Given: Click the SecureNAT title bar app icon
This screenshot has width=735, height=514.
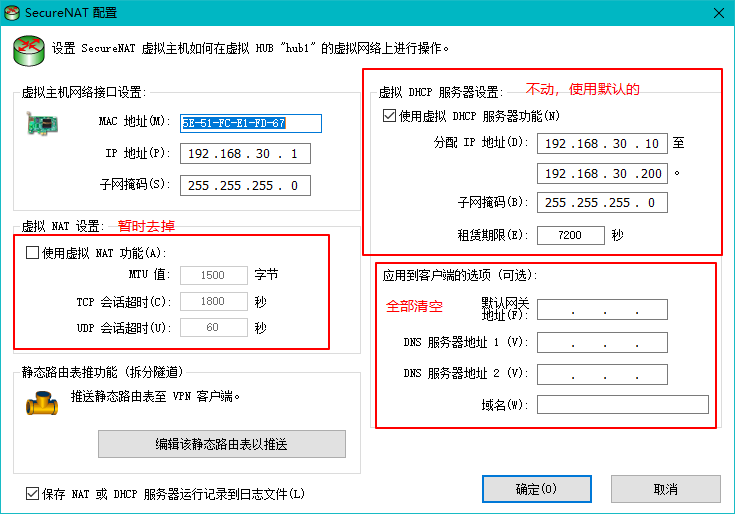Looking at the screenshot, I should click(x=11, y=13).
